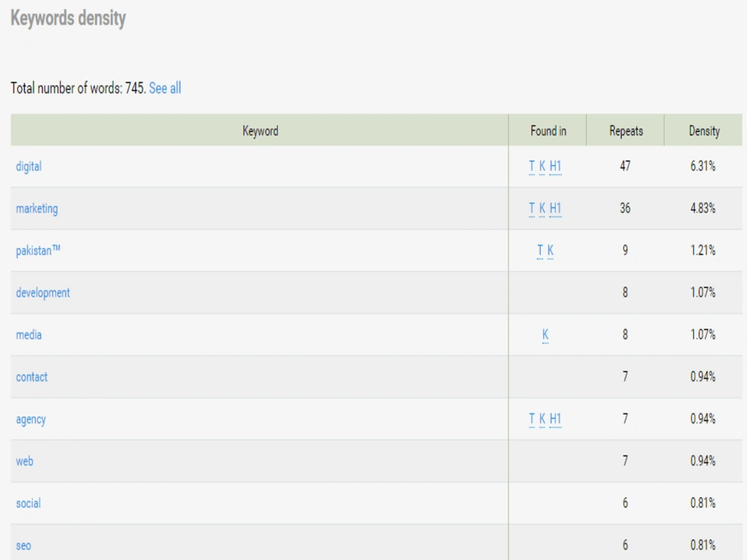Click the Found in column header
The image size is (747, 560).
tap(548, 131)
